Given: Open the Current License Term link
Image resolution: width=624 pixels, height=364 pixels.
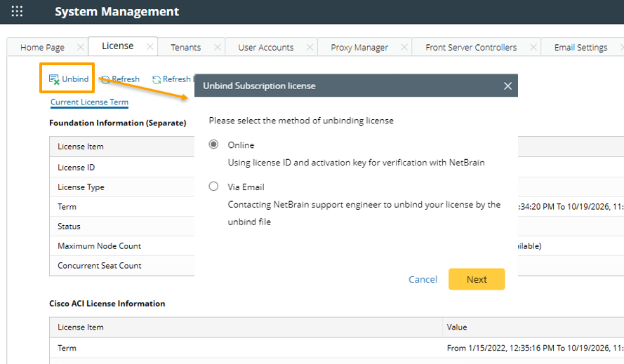Looking at the screenshot, I should [x=89, y=102].
